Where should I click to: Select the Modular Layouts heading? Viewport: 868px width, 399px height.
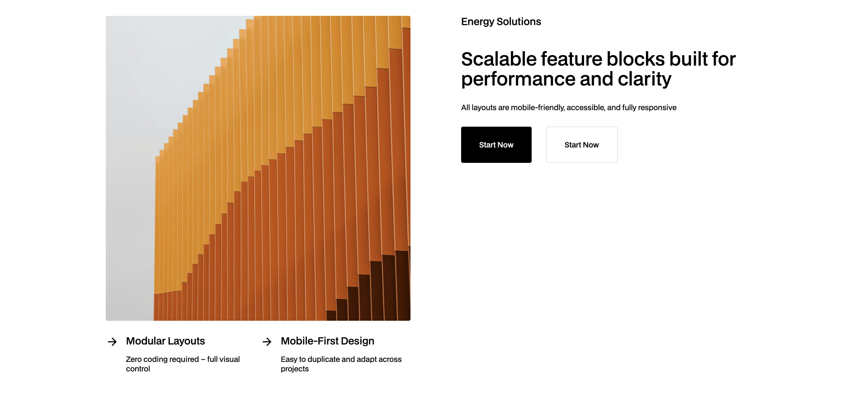[x=165, y=341]
